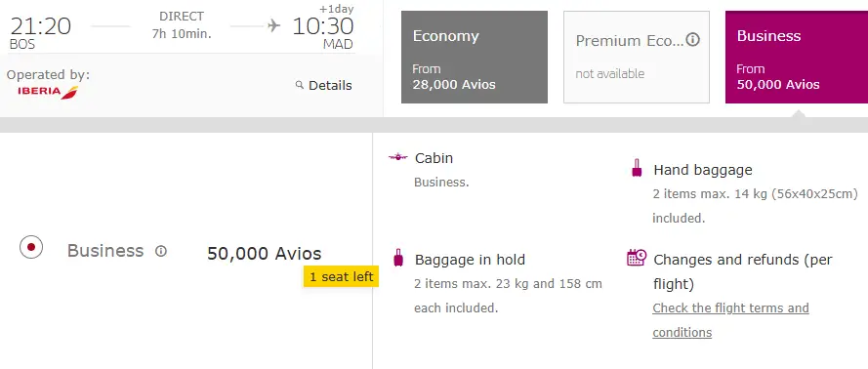Image resolution: width=868 pixels, height=369 pixels.
Task: Click the Hand baggage suitcase icon
Action: pyautogui.click(x=637, y=168)
